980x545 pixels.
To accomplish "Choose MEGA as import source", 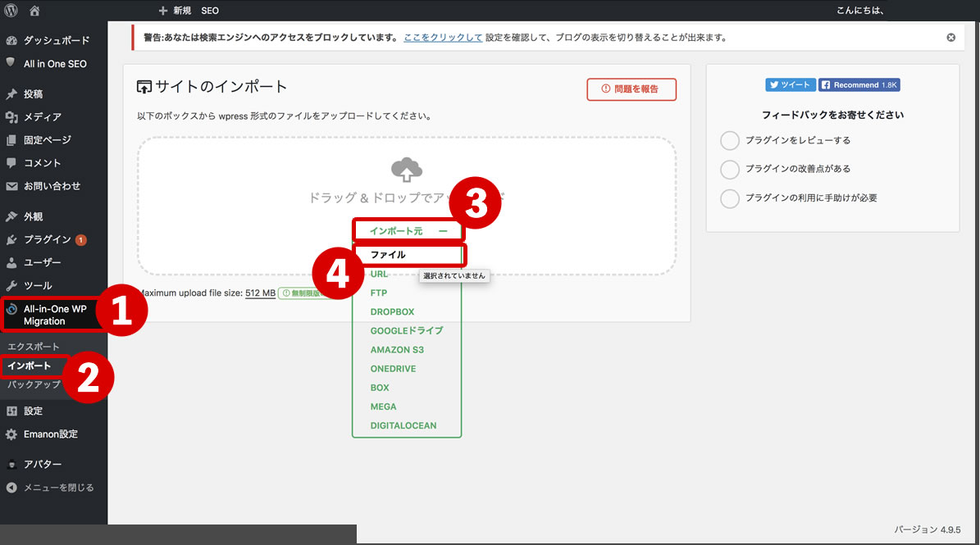I will (x=384, y=406).
